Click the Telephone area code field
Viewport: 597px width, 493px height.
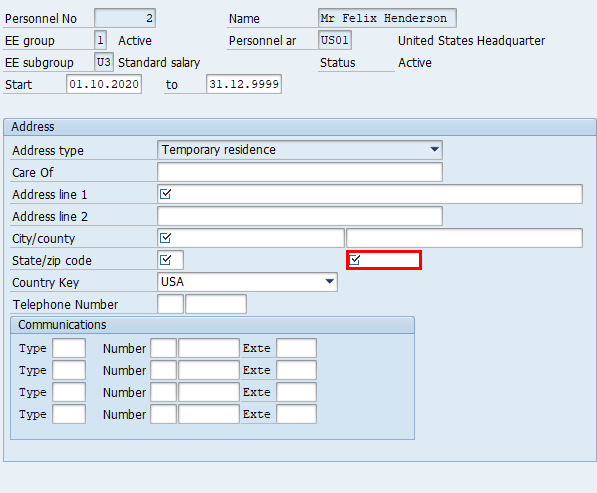pos(170,304)
